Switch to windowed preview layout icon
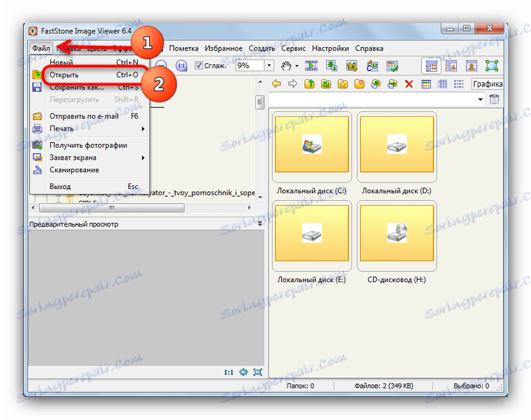 point(451,66)
